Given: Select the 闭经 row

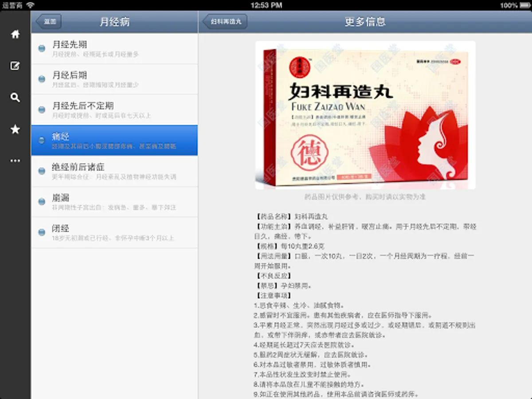Looking at the screenshot, I should [x=114, y=232].
